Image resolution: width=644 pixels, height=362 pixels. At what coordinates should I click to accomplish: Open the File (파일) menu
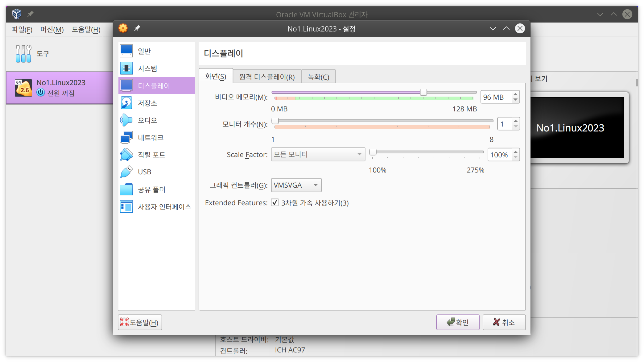coord(22,30)
